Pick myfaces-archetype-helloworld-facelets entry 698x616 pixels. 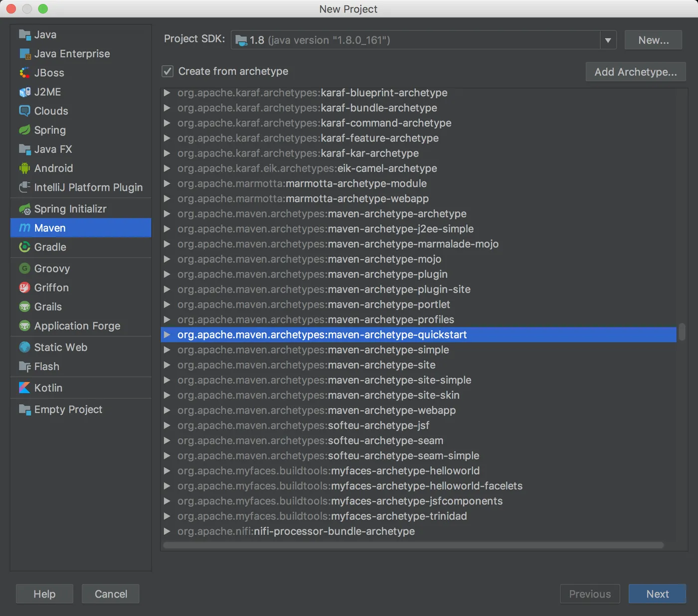[419, 486]
